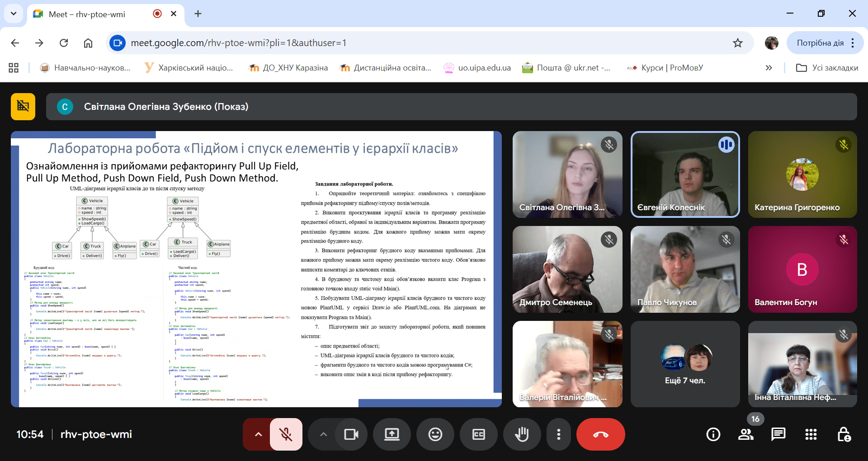
Task: Click the present screen button
Action: tap(392, 435)
